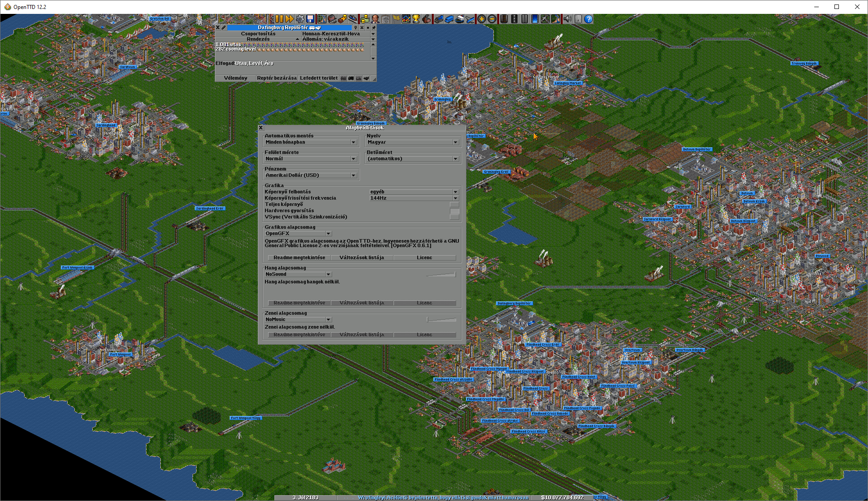868x501 pixels.
Task: Pause the game from the toolbar
Action: coord(279,19)
